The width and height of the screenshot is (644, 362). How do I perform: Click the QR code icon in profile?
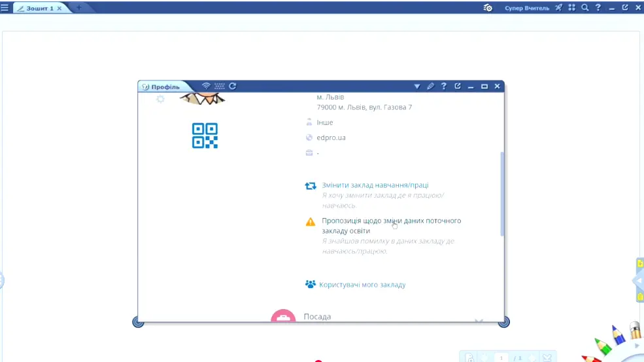pyautogui.click(x=205, y=136)
